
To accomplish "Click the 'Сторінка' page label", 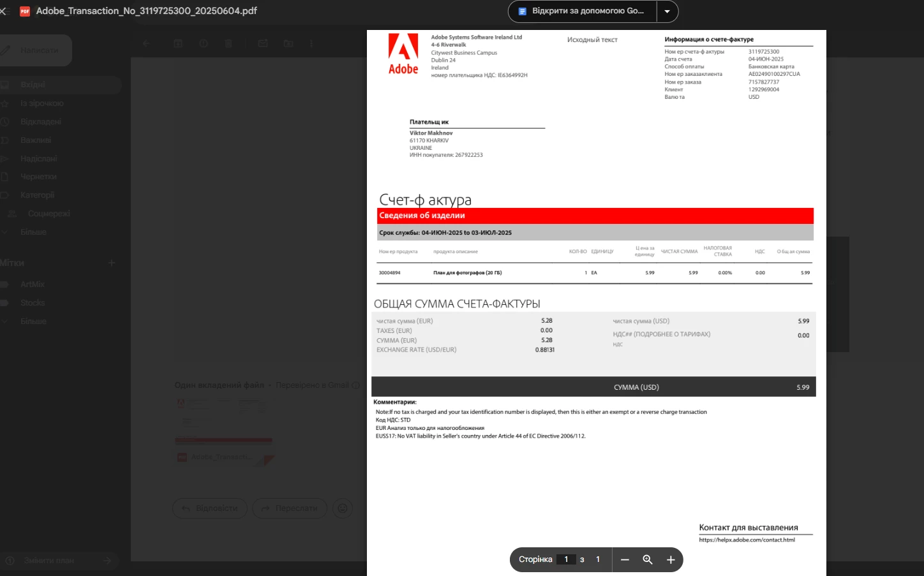I will pyautogui.click(x=535, y=559).
